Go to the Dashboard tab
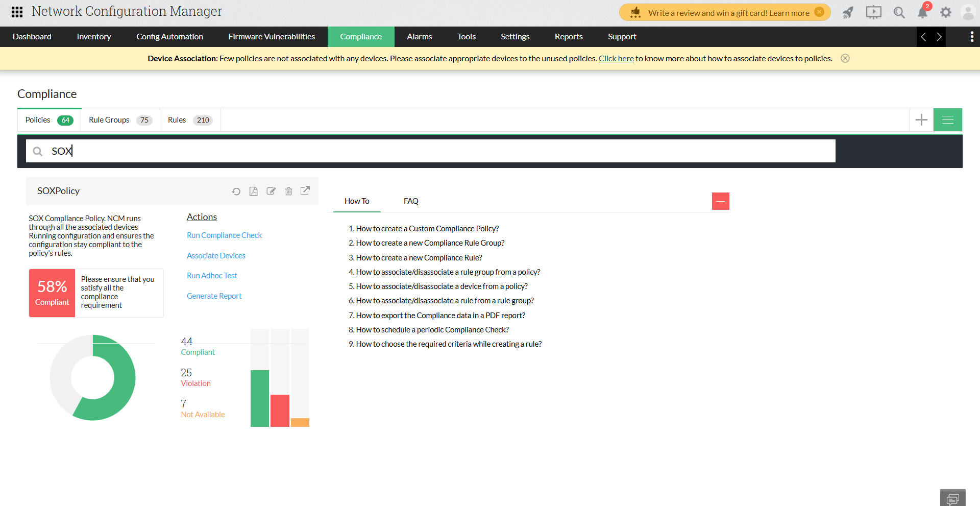The height and width of the screenshot is (506, 980). pyautogui.click(x=32, y=37)
